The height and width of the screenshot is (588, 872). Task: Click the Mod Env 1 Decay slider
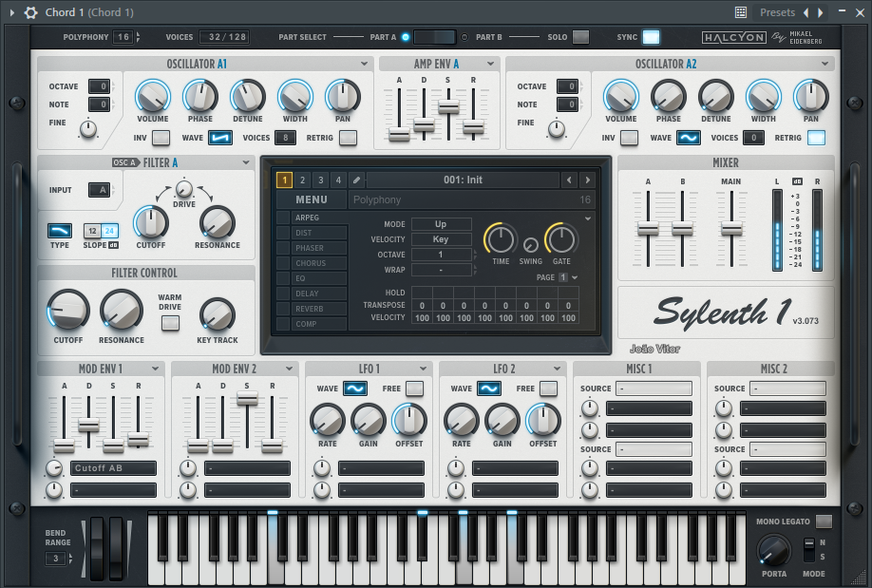[88, 426]
